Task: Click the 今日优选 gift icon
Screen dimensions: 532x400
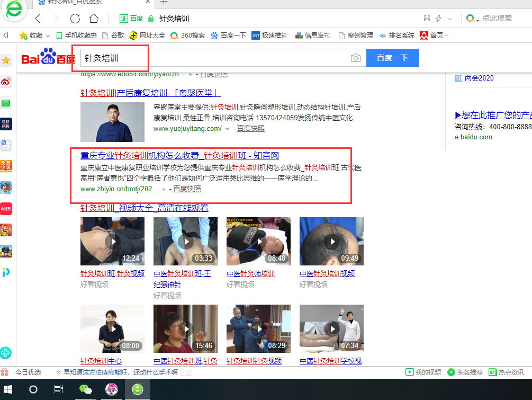Action: point(4,372)
